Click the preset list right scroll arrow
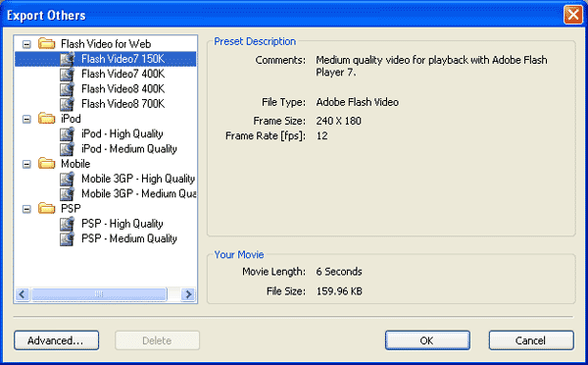 [x=188, y=294]
